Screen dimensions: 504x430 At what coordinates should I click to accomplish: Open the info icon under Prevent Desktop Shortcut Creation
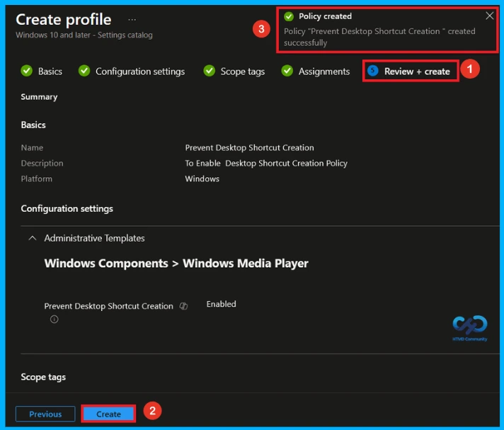[x=54, y=319]
